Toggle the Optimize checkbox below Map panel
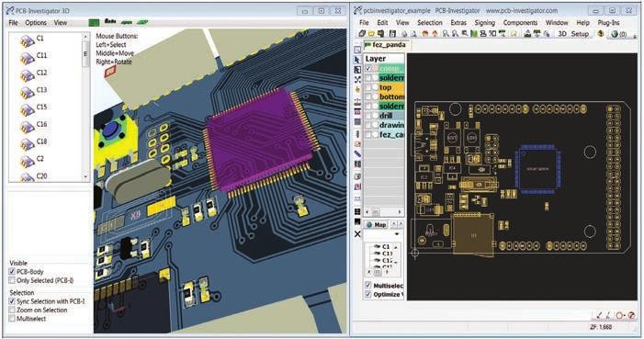 [368, 294]
